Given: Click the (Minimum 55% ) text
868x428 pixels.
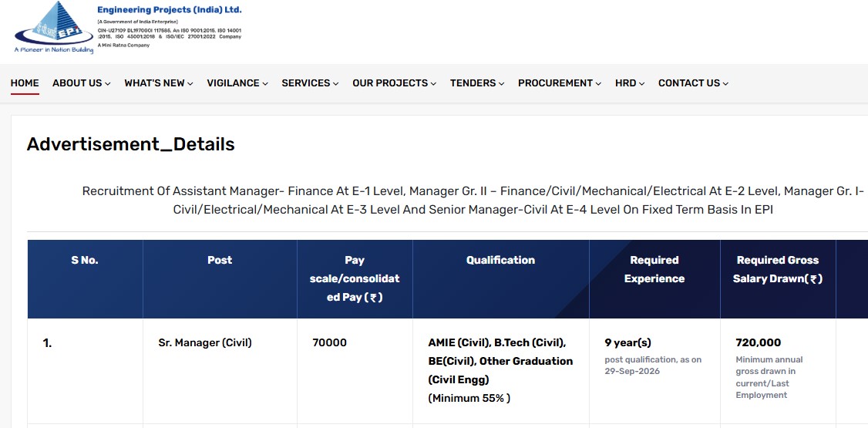Looking at the screenshot, I should point(469,398).
